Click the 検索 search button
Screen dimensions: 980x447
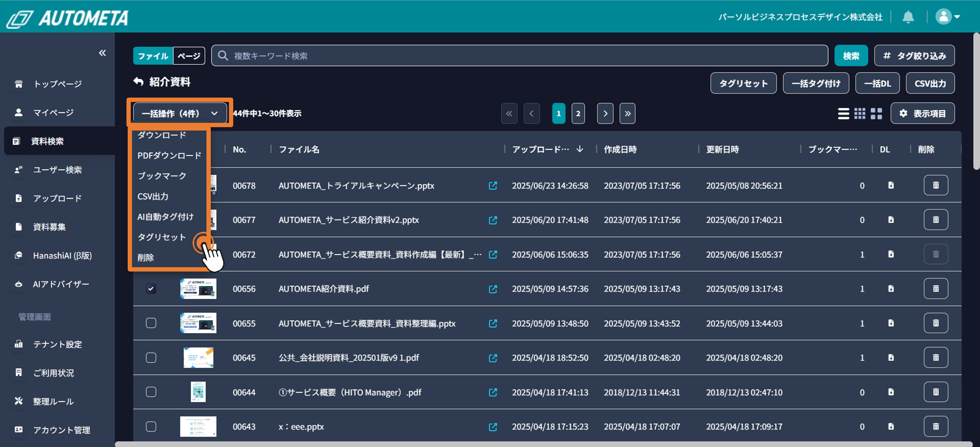(851, 56)
